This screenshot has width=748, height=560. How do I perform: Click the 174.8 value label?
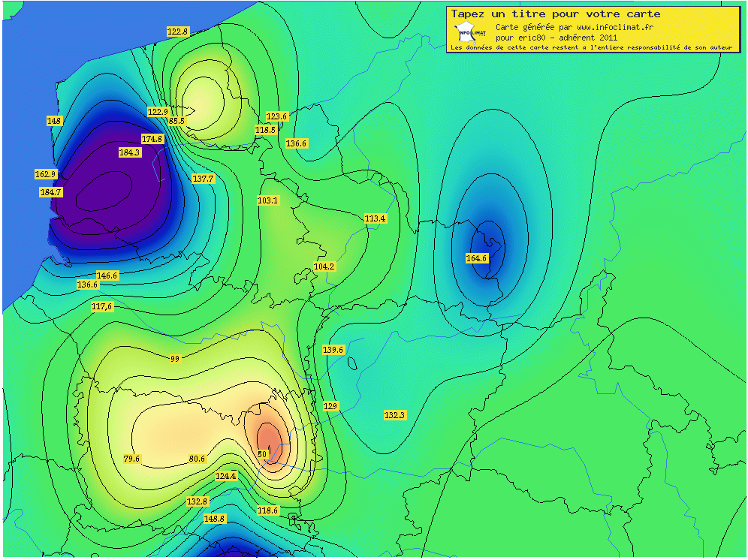click(152, 139)
